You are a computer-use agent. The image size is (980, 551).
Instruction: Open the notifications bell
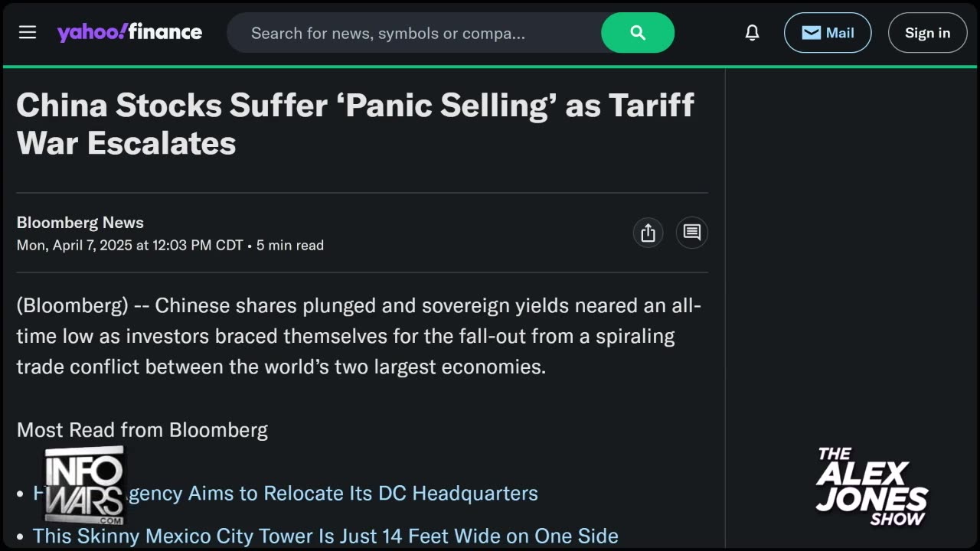click(753, 32)
